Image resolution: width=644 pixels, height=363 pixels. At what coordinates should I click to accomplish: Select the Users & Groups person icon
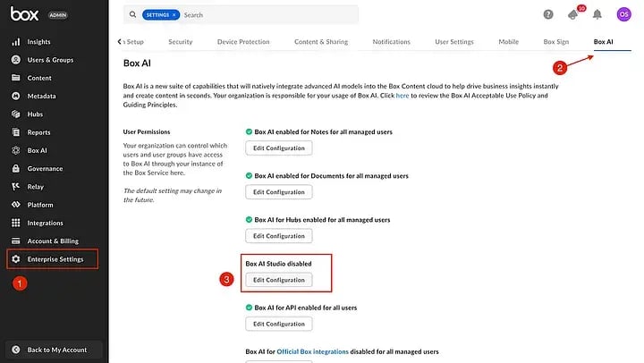pos(15,60)
